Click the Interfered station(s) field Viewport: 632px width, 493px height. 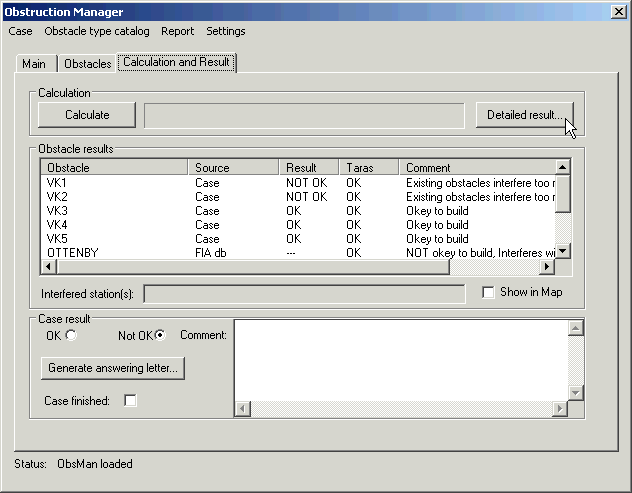tap(304, 294)
